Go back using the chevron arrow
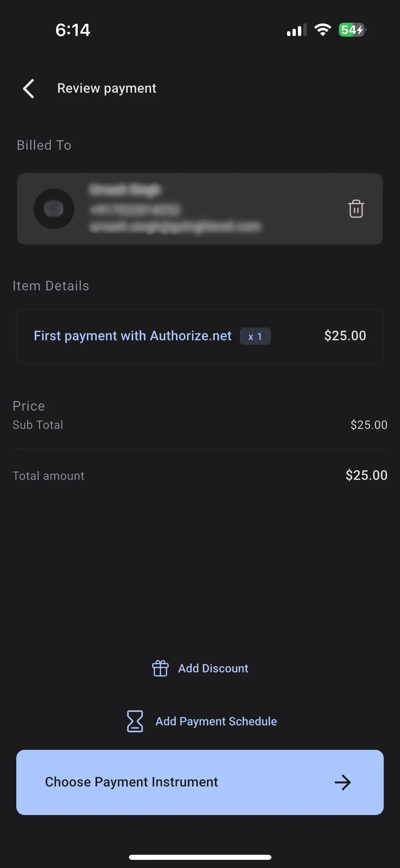 [28, 89]
